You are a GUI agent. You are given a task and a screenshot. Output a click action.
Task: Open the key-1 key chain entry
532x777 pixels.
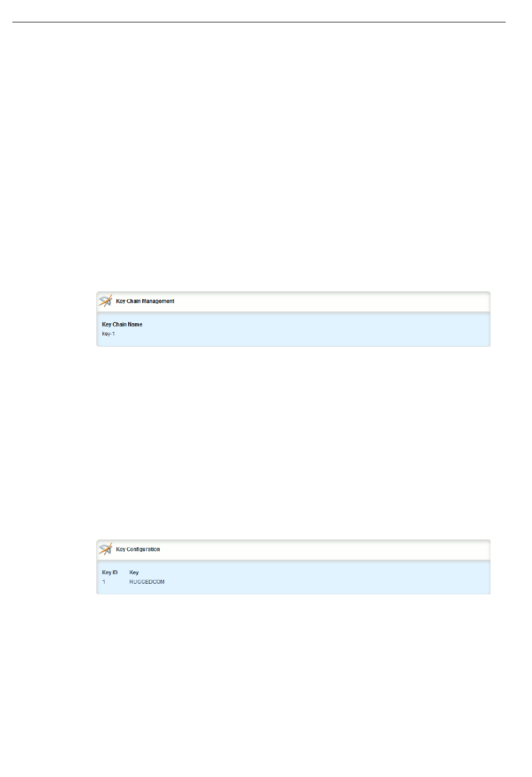(109, 334)
